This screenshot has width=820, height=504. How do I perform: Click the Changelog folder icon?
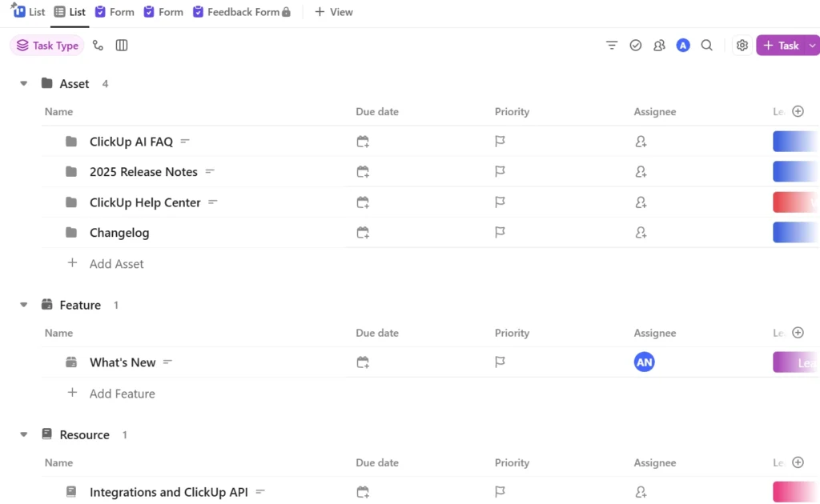(x=71, y=233)
